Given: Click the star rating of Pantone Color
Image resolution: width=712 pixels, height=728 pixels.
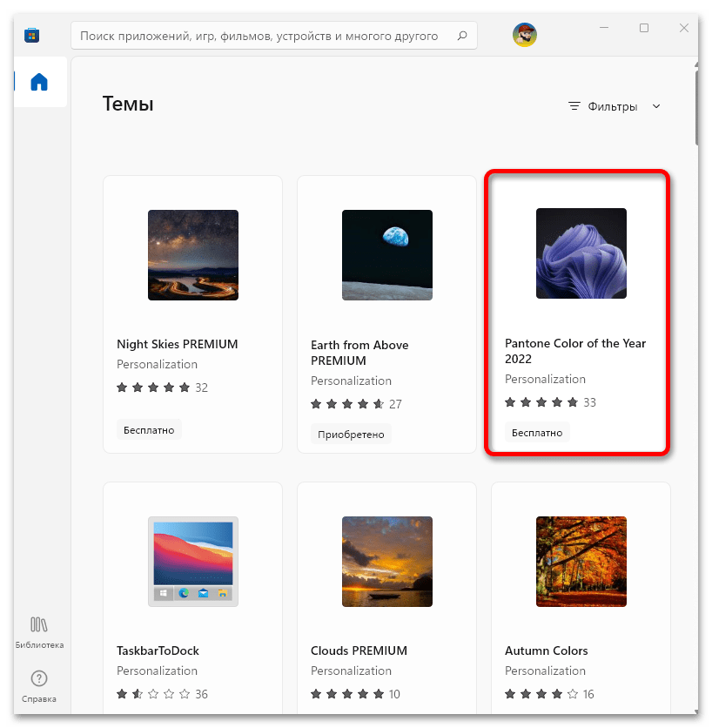Looking at the screenshot, I should [541, 402].
